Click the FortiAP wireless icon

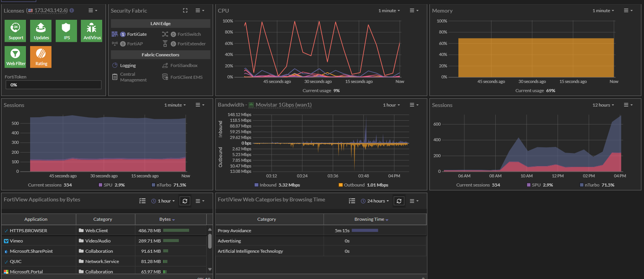point(114,44)
